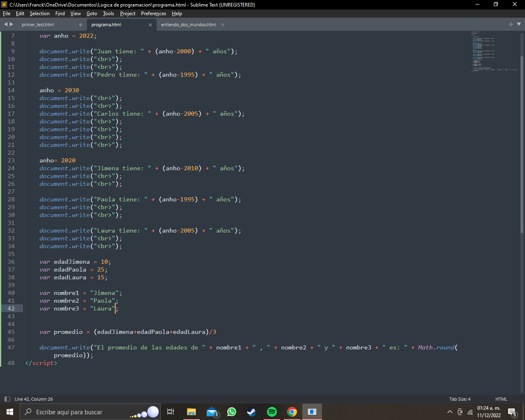The width and height of the screenshot is (525, 420).
Task: Click the value 2030 on line 14
Action: pos(72,90)
